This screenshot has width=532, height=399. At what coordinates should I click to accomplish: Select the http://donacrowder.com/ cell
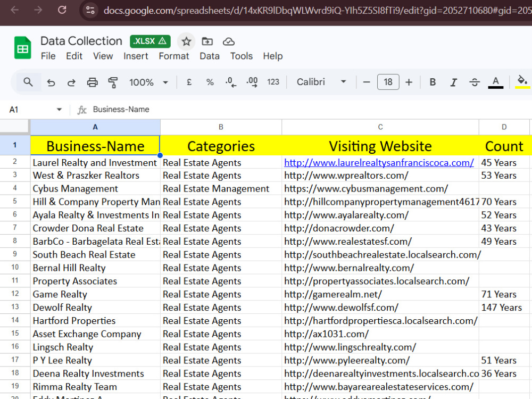pos(380,228)
